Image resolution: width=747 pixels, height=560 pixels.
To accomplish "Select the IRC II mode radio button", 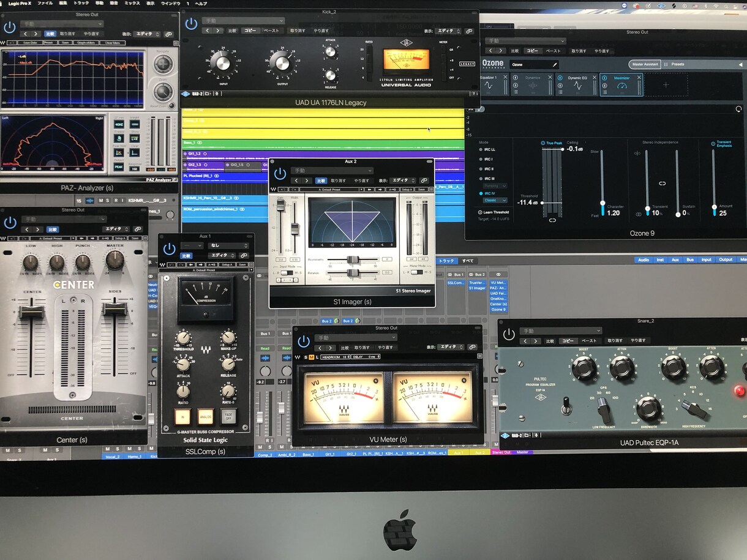I will point(479,169).
